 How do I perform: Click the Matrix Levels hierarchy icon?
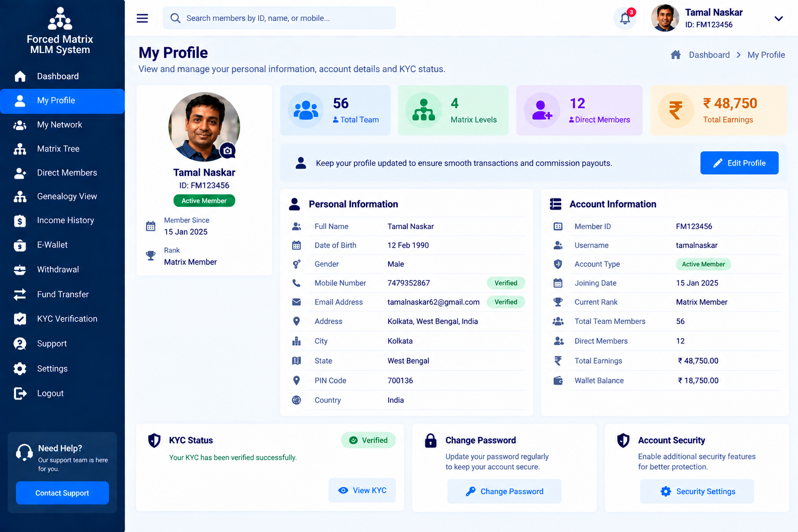pos(423,110)
